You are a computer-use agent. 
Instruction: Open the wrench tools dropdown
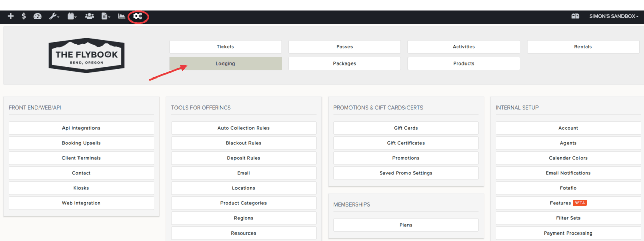(54, 16)
